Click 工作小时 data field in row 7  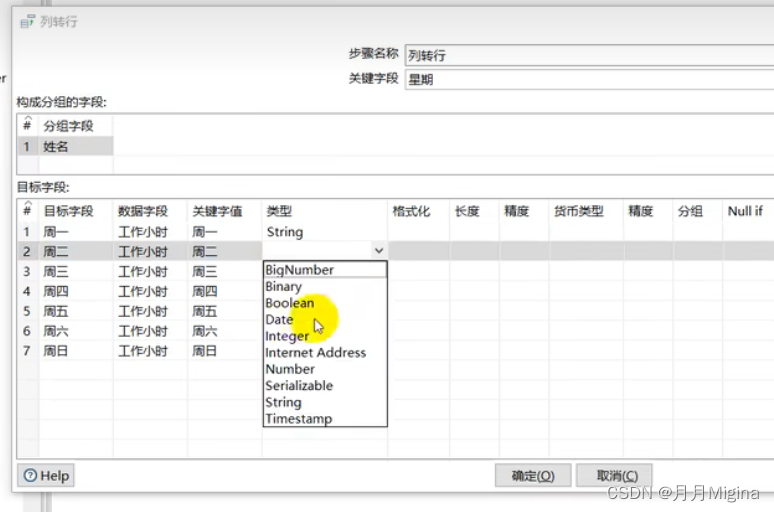[150, 351]
